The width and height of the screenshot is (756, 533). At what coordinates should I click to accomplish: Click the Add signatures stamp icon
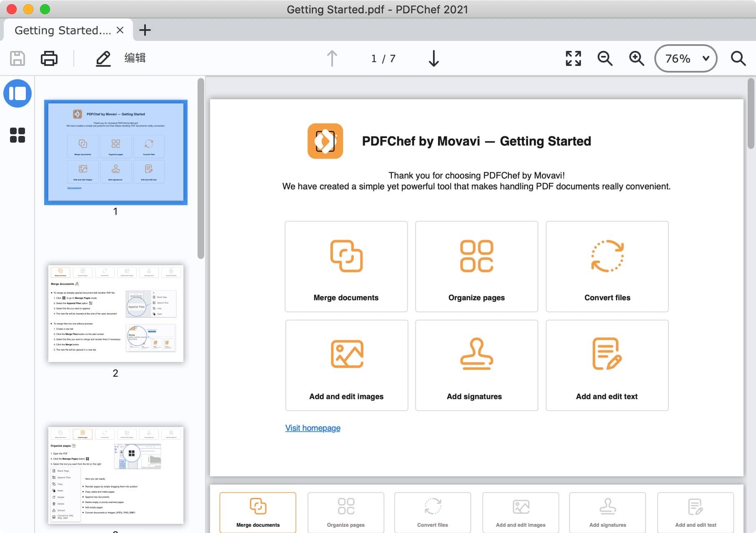pos(476,354)
